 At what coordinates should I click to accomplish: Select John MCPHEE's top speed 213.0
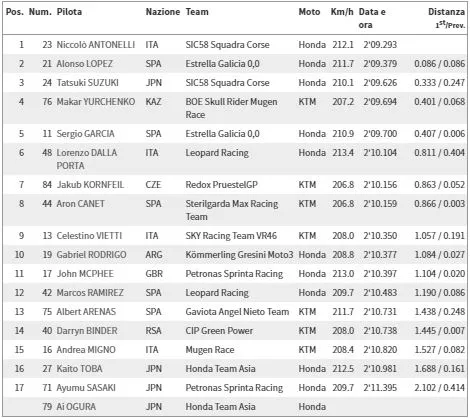(343, 273)
